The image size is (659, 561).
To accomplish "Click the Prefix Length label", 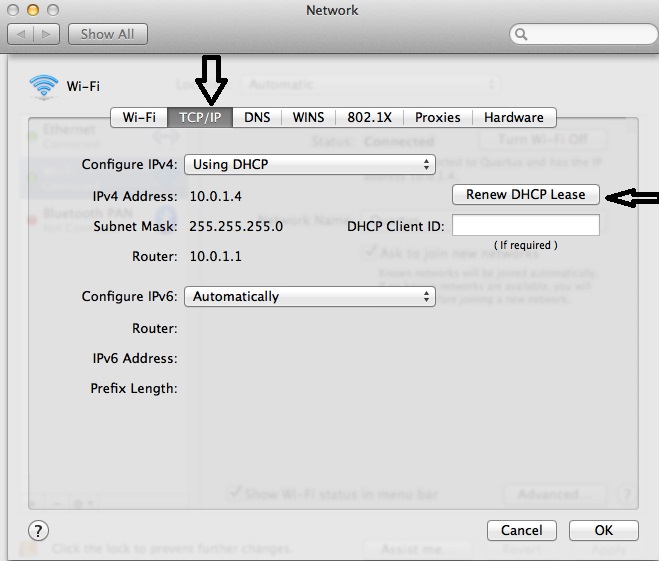I will point(134,388).
